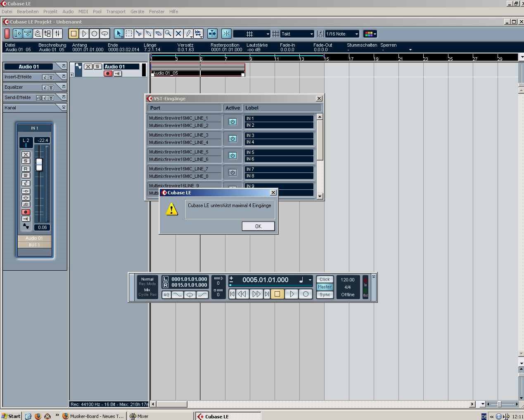Viewport: 524px width, 420px height.
Task: Toggle the Autoscroll button in toolbar
Action: [x=212, y=34]
